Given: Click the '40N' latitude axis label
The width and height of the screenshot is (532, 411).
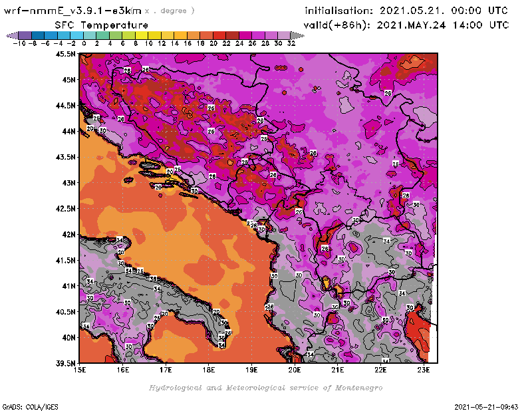Looking at the screenshot, I should pyautogui.click(x=68, y=338).
